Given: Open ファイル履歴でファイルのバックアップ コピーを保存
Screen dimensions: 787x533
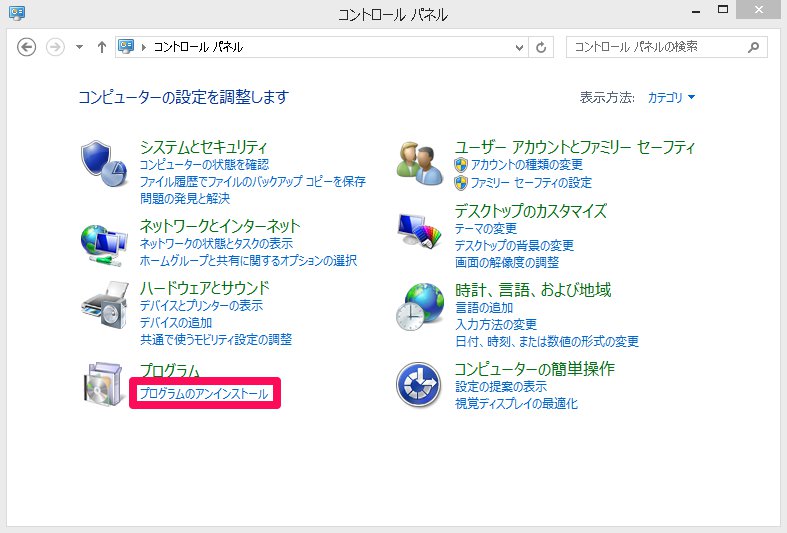Looking at the screenshot, I should (252, 182).
